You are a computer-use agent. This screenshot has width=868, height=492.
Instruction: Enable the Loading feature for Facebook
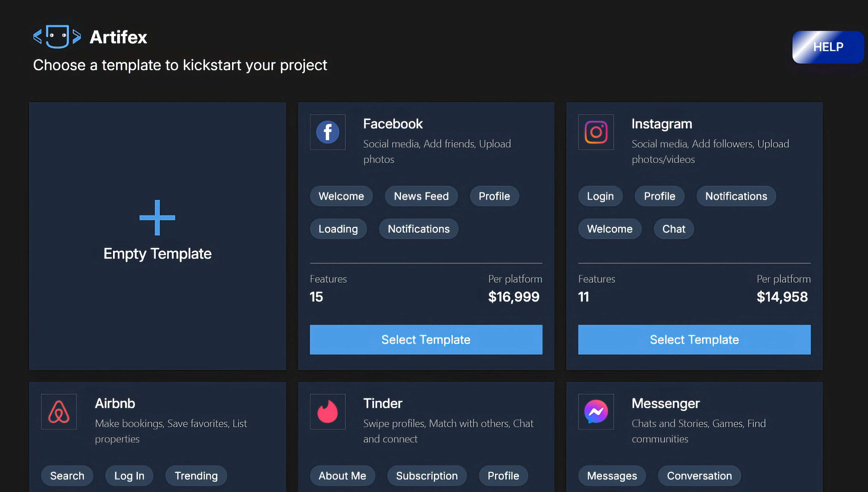click(x=338, y=228)
